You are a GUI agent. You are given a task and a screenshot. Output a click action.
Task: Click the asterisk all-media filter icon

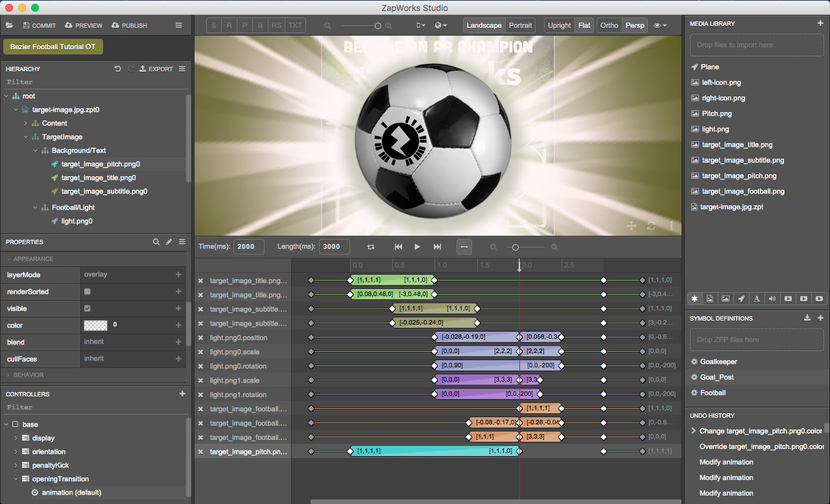pos(694,299)
